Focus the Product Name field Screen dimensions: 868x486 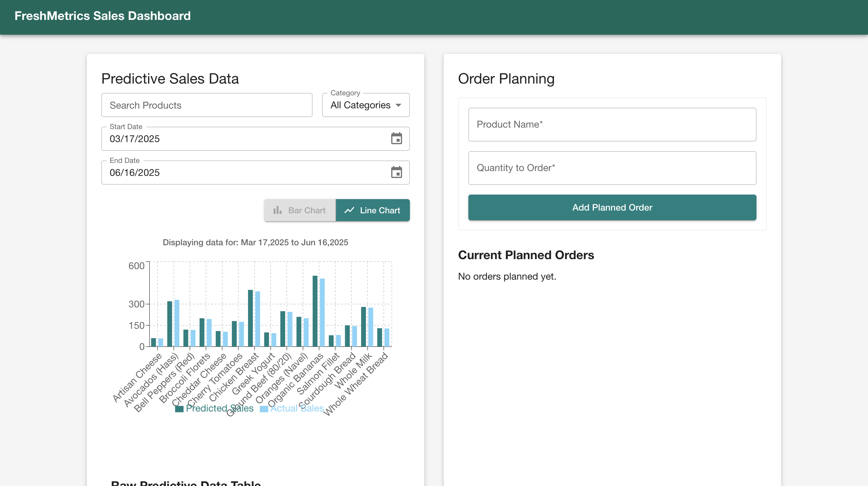pyautogui.click(x=612, y=125)
